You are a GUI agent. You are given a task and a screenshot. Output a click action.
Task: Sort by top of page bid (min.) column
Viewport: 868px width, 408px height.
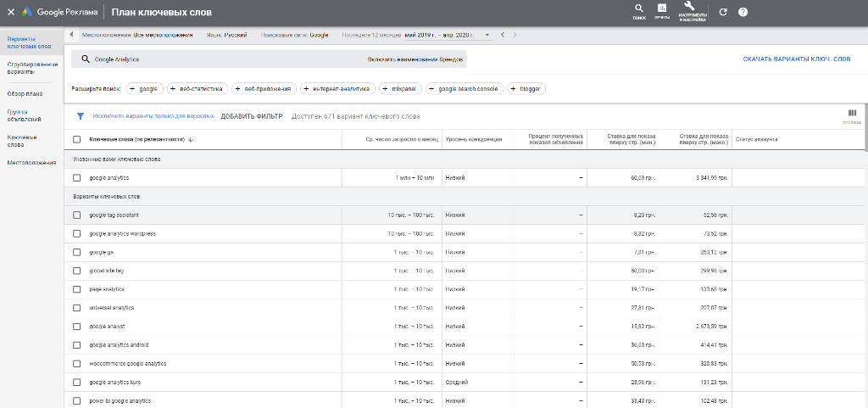pos(630,139)
